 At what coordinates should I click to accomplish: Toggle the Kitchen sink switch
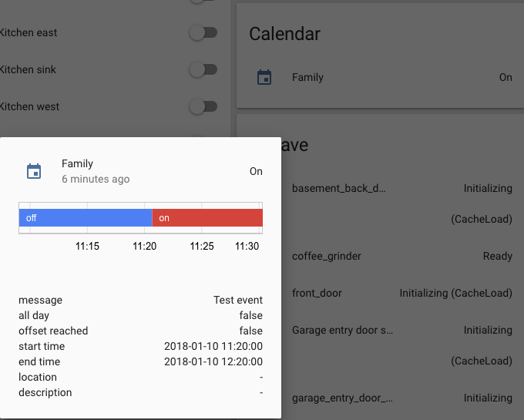click(203, 69)
